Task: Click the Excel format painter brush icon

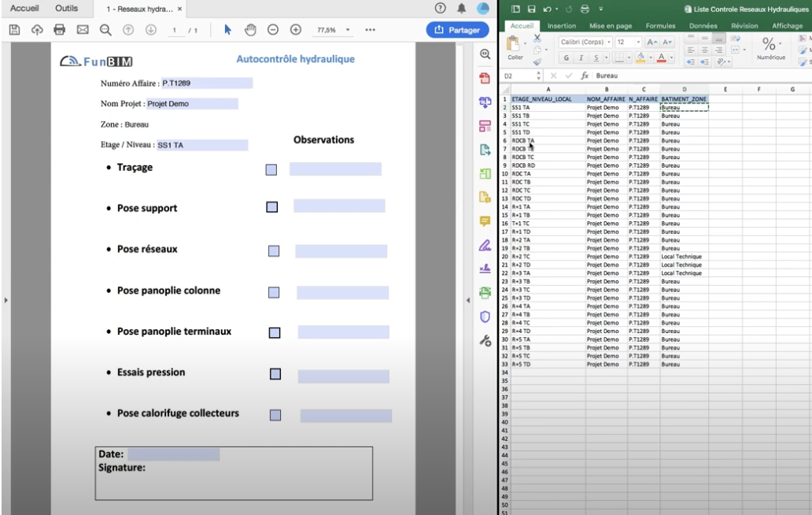Action: pyautogui.click(x=537, y=61)
